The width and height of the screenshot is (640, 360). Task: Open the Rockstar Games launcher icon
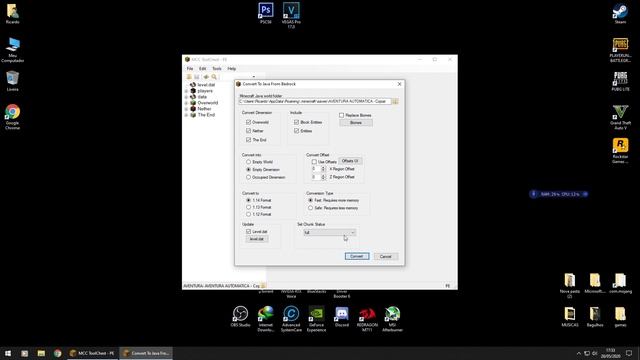click(620, 151)
